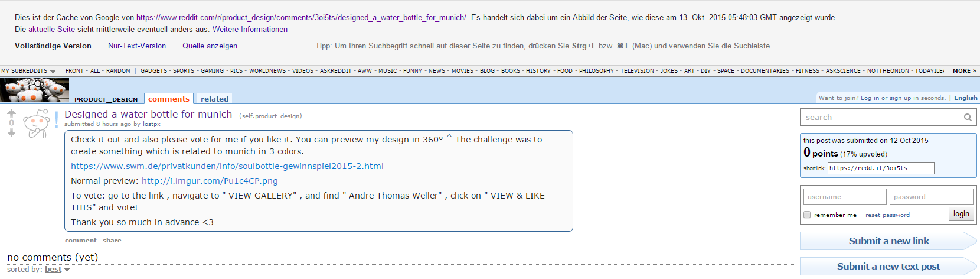Open the My Subreddits dropdown
This screenshot has width=980, height=279.
[x=28, y=71]
